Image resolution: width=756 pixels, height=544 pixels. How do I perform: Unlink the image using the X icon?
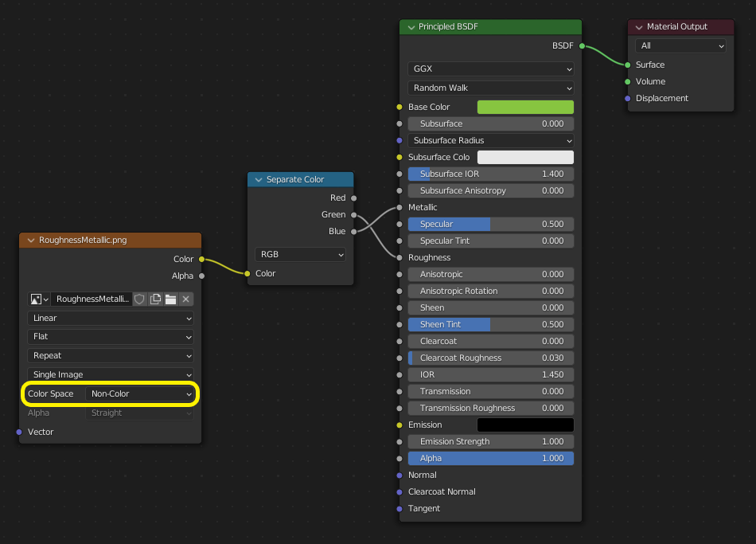pyautogui.click(x=185, y=299)
